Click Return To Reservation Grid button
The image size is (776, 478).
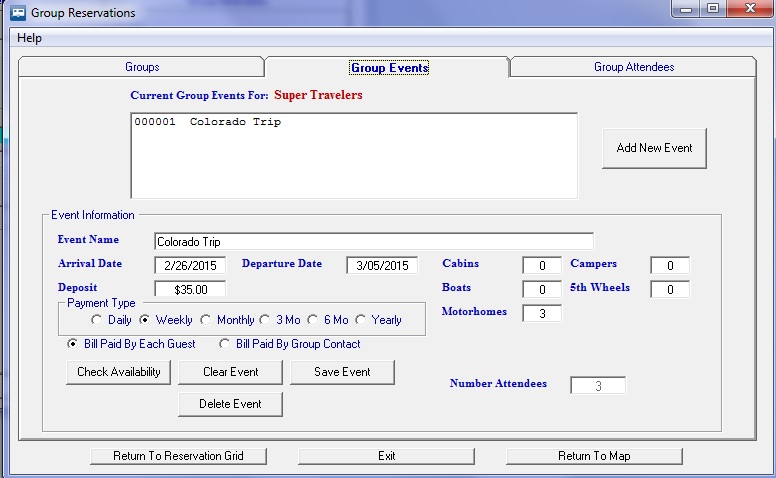tap(178, 456)
